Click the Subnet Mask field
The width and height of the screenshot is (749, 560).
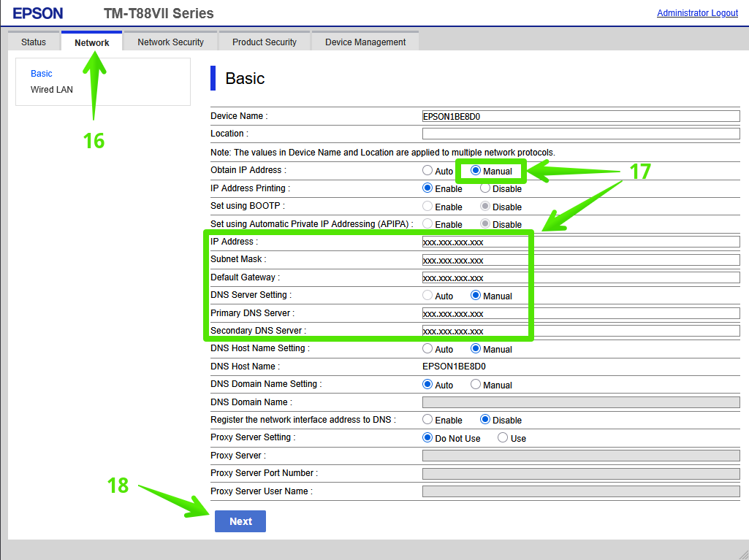(580, 260)
